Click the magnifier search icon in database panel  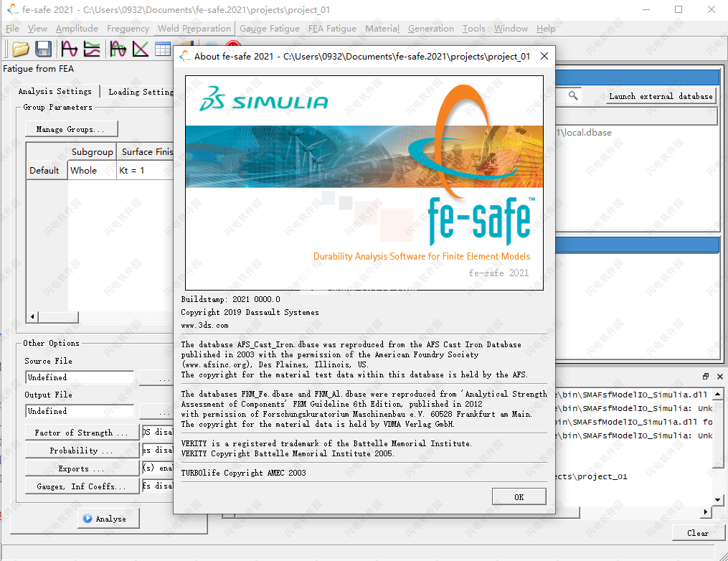[573, 95]
